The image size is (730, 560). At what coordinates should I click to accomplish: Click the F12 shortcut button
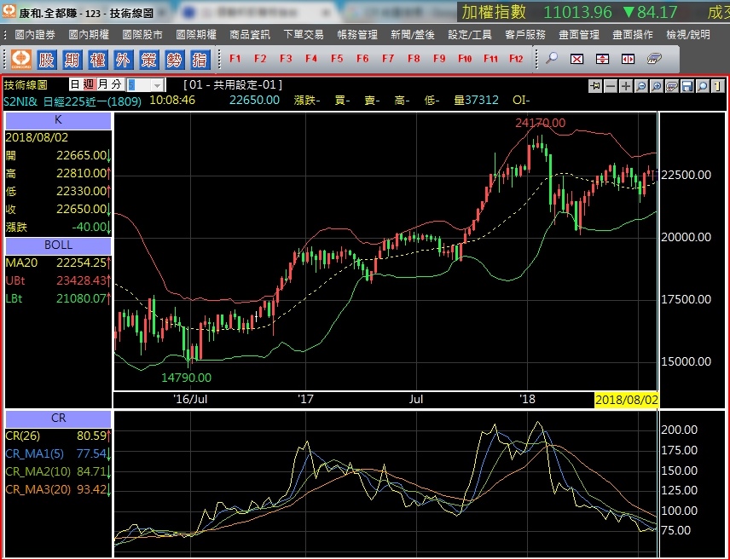click(x=516, y=59)
